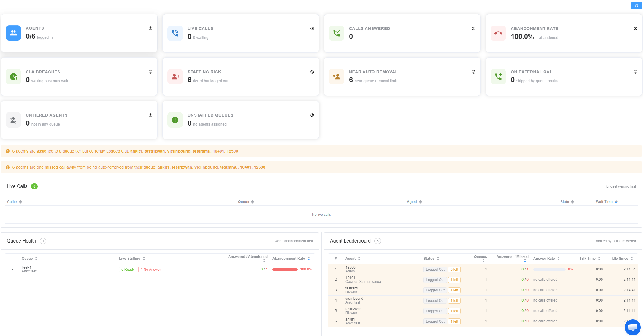Open help tooltip on SLA Breaches card
The height and width of the screenshot is (336, 644).
coord(150,72)
